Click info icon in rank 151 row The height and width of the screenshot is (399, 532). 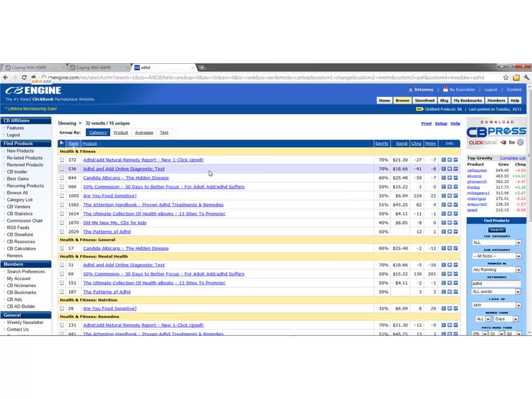click(444, 283)
